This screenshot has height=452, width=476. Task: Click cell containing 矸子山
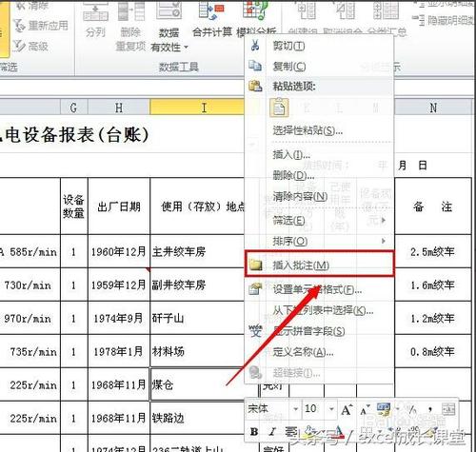pos(197,318)
